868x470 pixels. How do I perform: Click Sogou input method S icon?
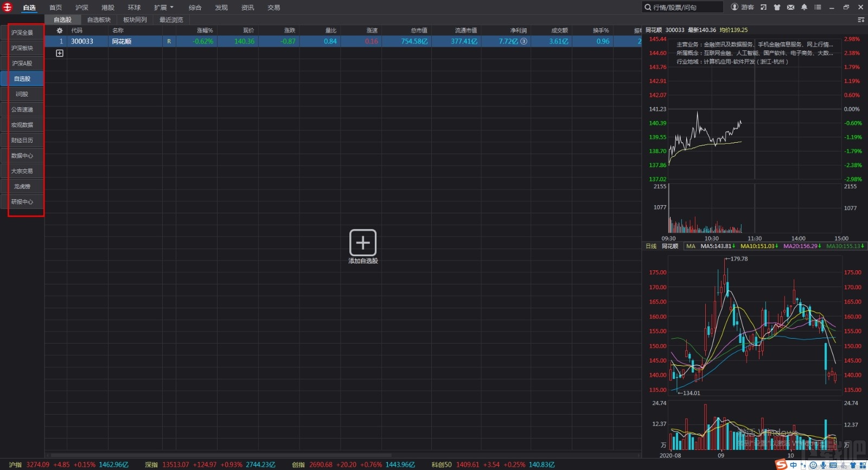pos(781,465)
